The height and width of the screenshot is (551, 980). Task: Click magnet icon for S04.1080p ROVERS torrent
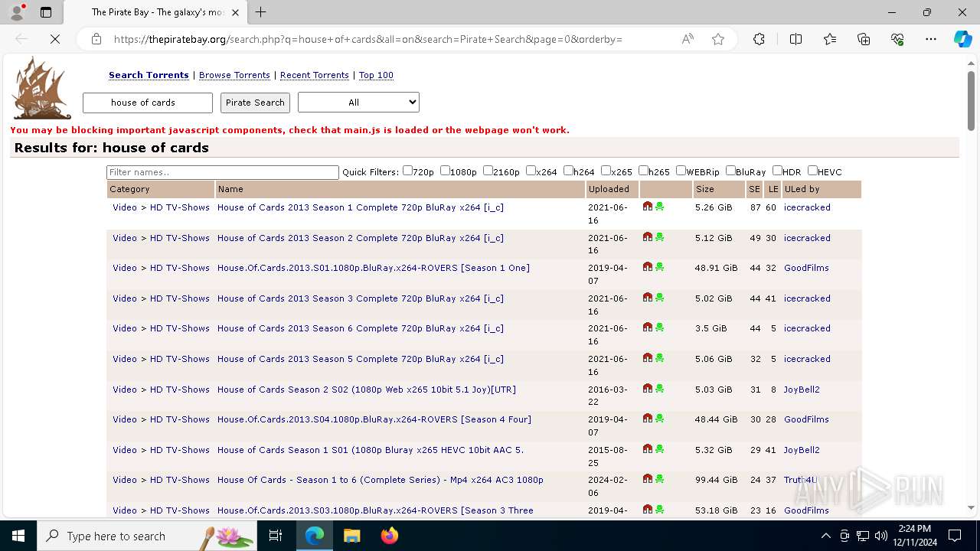coord(648,419)
